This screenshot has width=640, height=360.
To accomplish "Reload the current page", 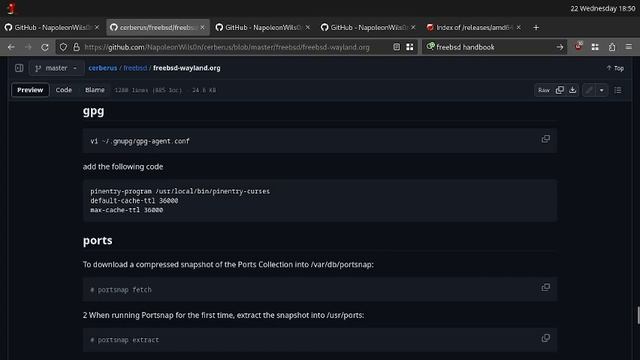I will 44,47.
